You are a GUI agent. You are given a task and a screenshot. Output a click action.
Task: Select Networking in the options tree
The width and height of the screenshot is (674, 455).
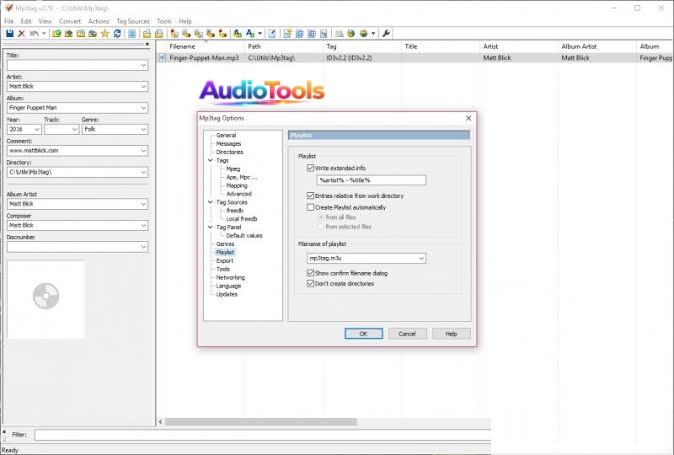tap(230, 278)
